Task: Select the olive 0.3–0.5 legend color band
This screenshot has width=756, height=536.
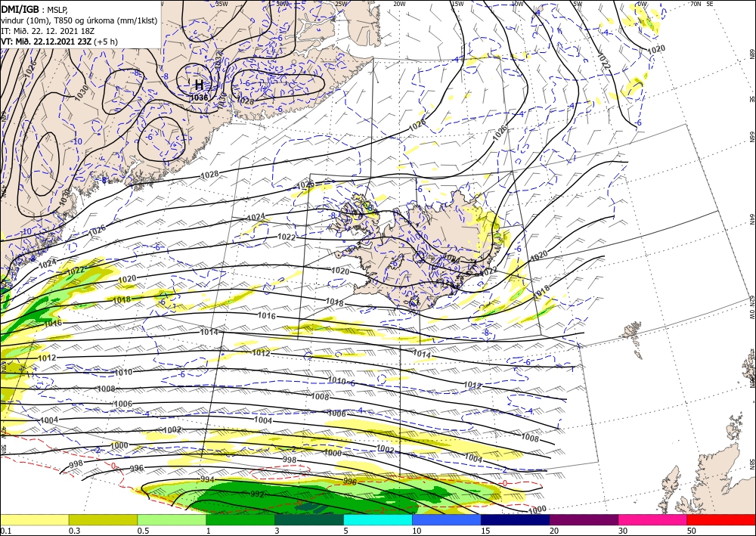Action: pos(103,519)
